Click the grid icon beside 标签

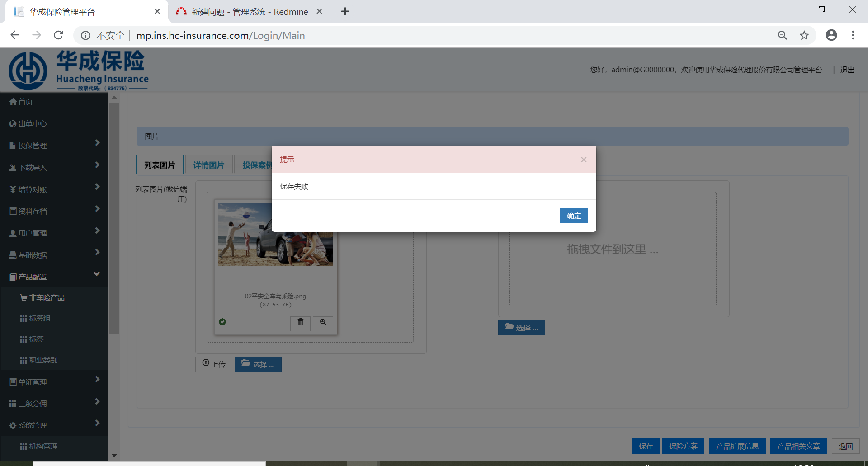click(x=24, y=339)
